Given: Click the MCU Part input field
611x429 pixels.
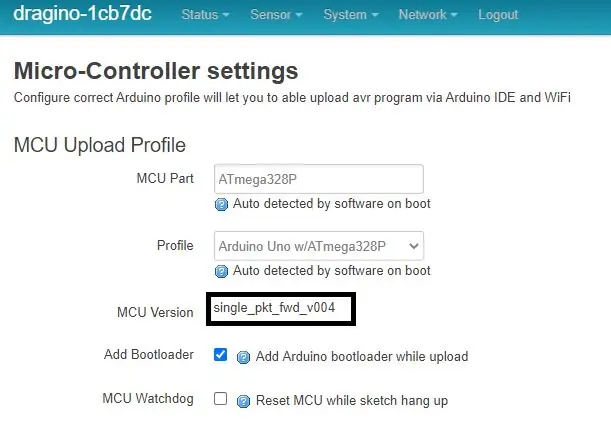Looking at the screenshot, I should pos(319,179).
